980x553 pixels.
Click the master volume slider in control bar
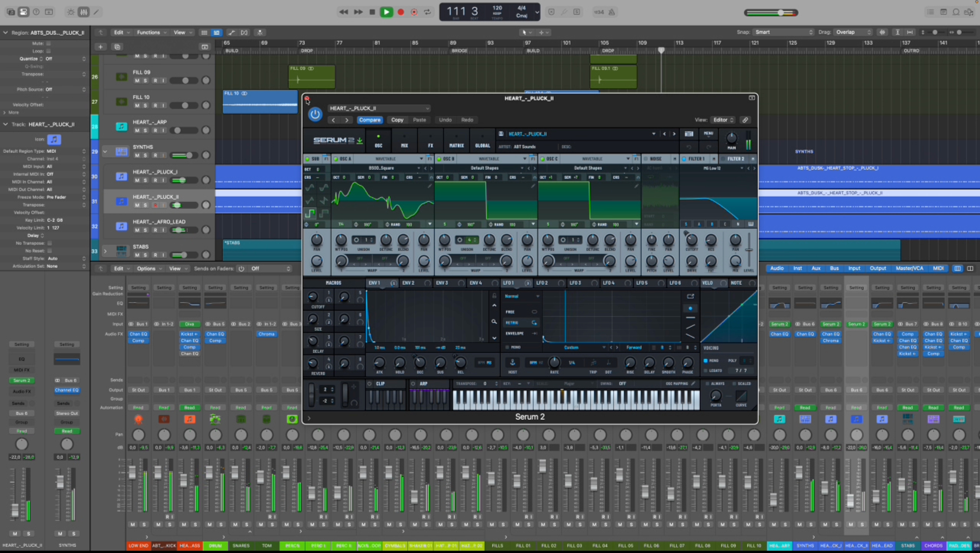[x=771, y=13]
